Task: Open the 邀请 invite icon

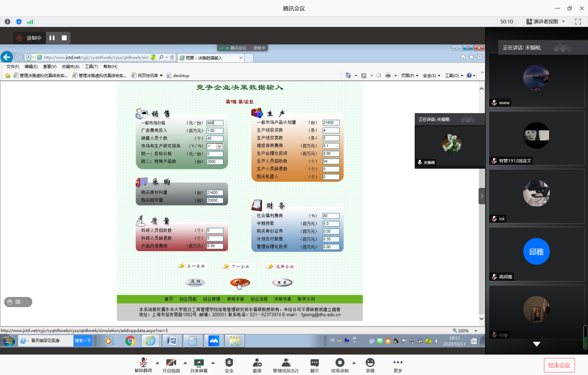Action: point(257,363)
